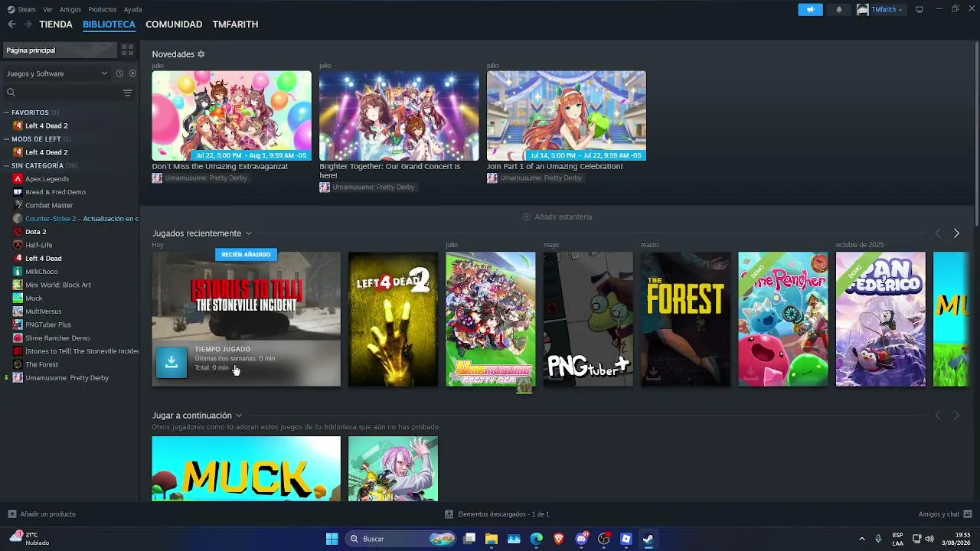Open Roblox from the taskbar
This screenshot has height=551, width=980.
pos(626,539)
